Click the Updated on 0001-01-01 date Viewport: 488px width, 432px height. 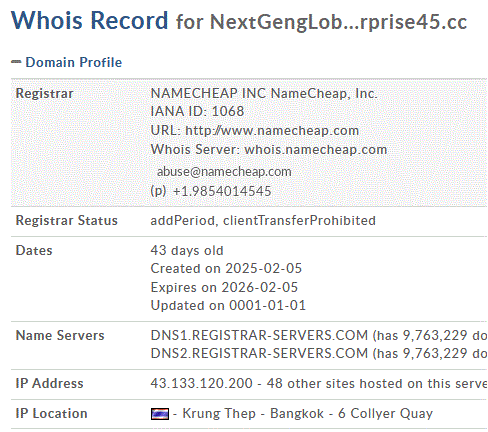pyautogui.click(x=228, y=305)
